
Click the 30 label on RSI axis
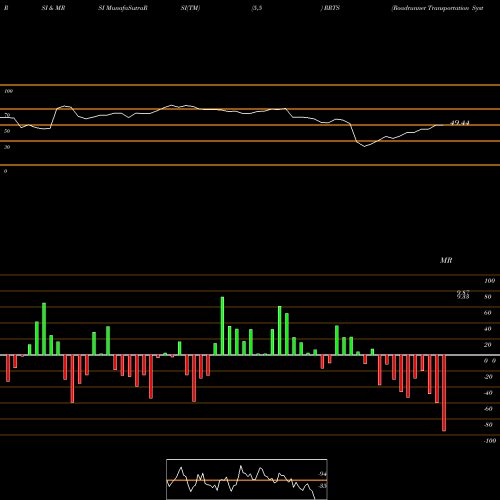click(7, 147)
